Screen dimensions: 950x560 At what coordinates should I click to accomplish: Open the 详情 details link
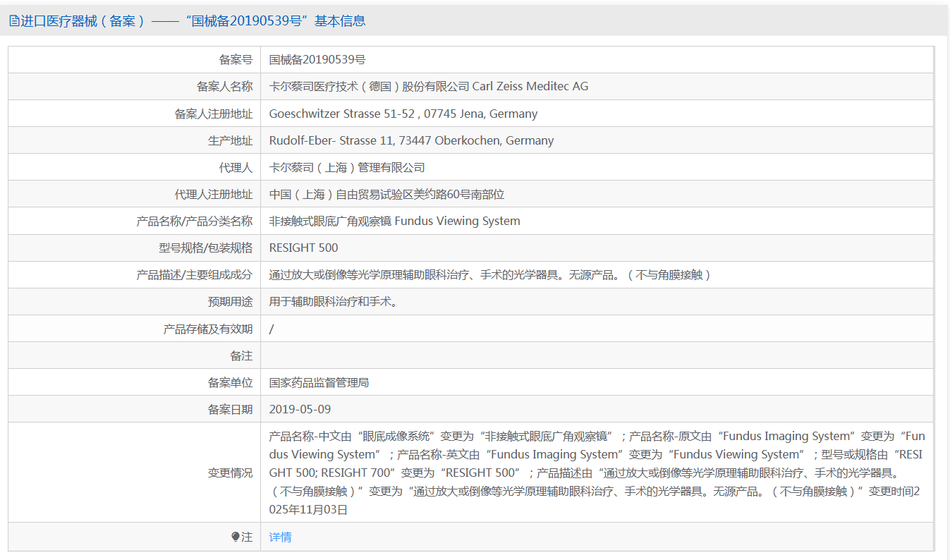[x=280, y=537]
